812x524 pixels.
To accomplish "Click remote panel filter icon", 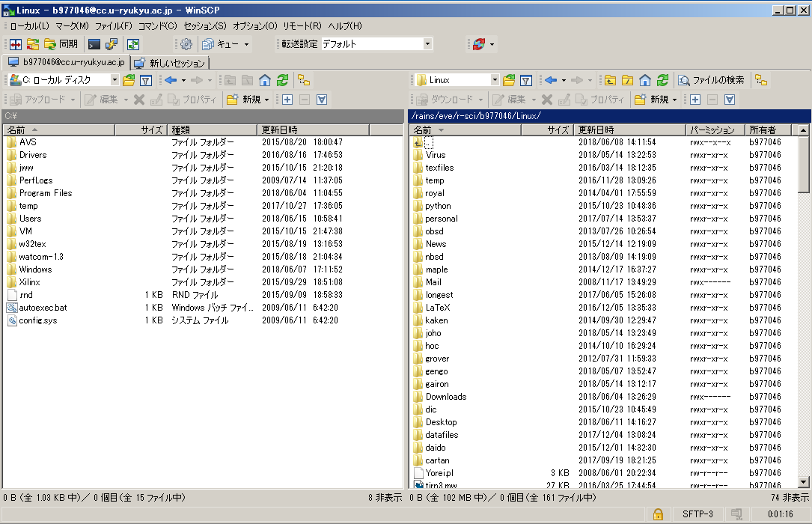I will pyautogui.click(x=526, y=80).
